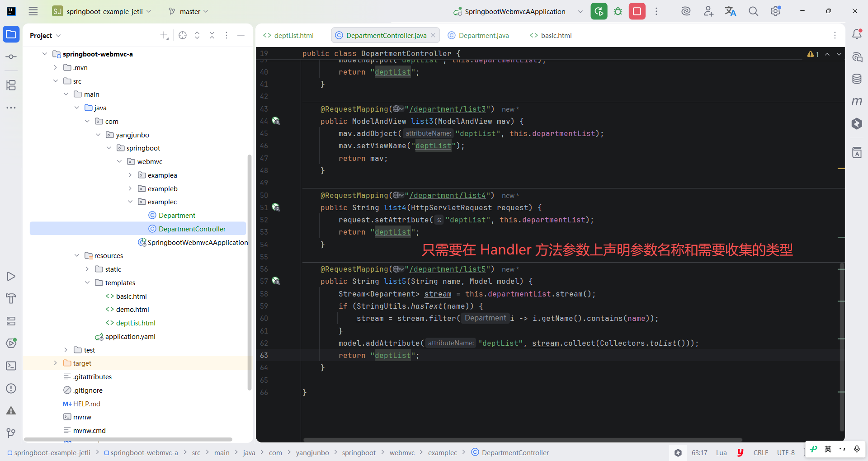Click examplec breadcrumb in navigation bar

pyautogui.click(x=443, y=452)
